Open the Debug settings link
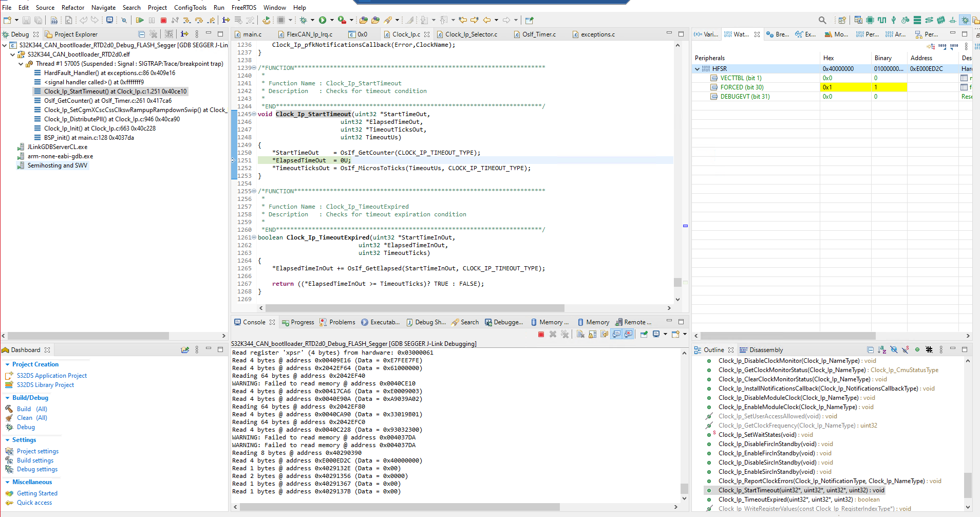 (37, 469)
